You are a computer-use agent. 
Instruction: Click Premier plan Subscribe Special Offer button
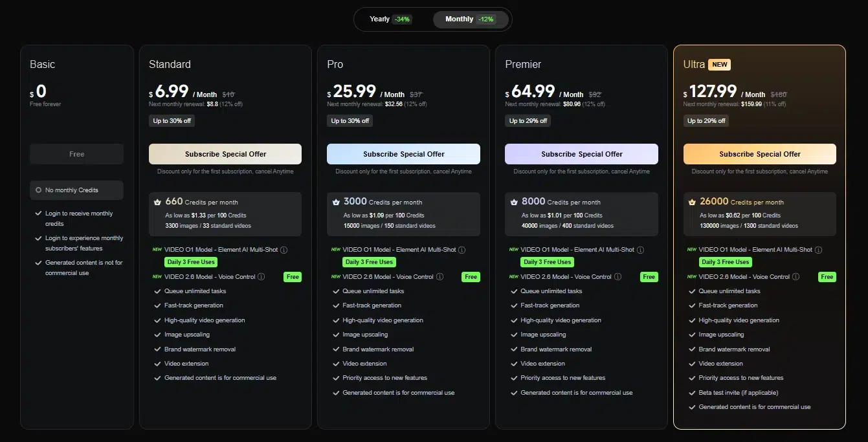(x=581, y=154)
